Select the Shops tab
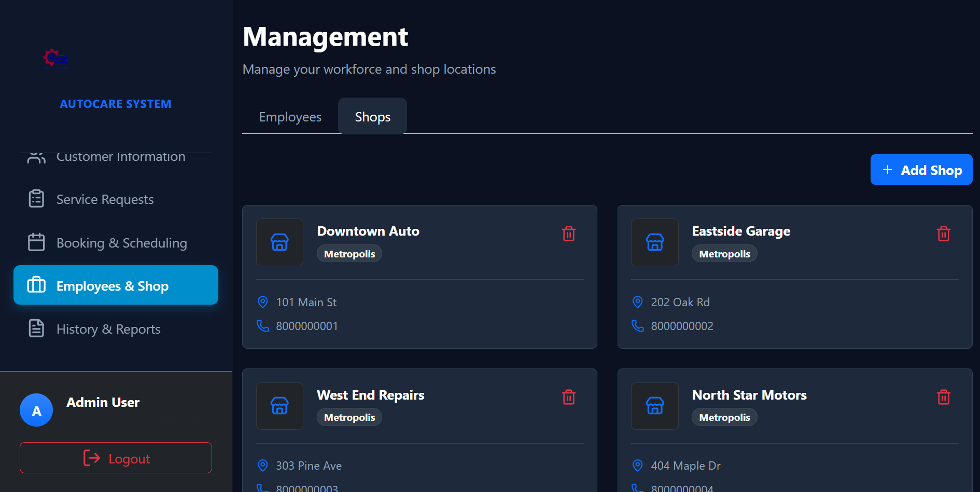The image size is (980, 492). (372, 117)
